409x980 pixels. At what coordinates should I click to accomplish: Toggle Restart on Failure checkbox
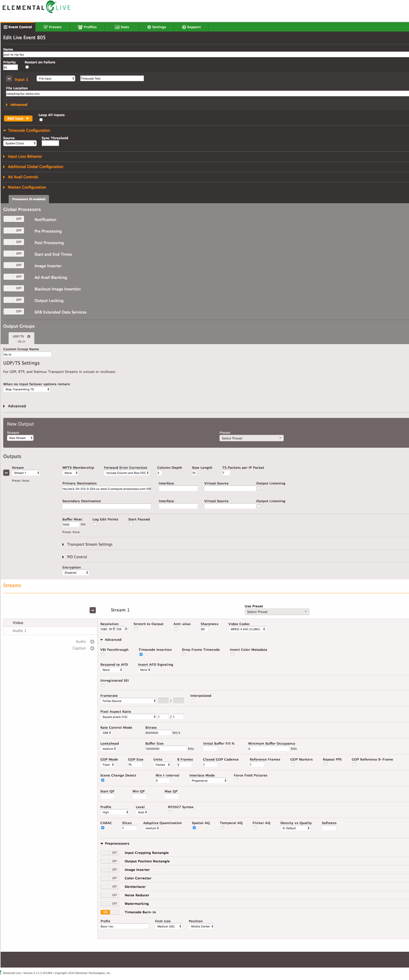[x=27, y=67]
